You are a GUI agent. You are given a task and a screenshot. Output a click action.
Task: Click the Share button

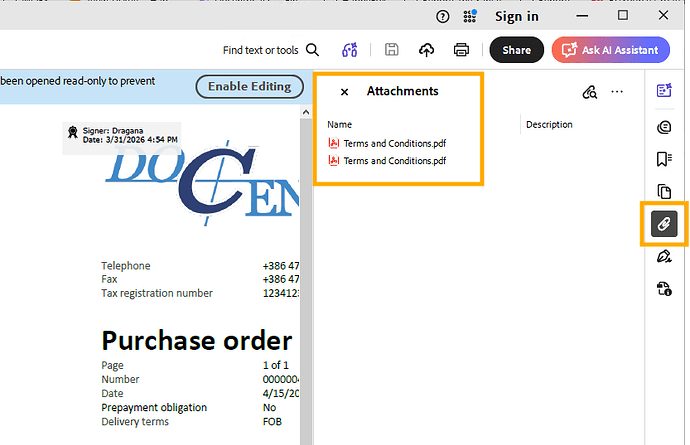pyautogui.click(x=517, y=50)
